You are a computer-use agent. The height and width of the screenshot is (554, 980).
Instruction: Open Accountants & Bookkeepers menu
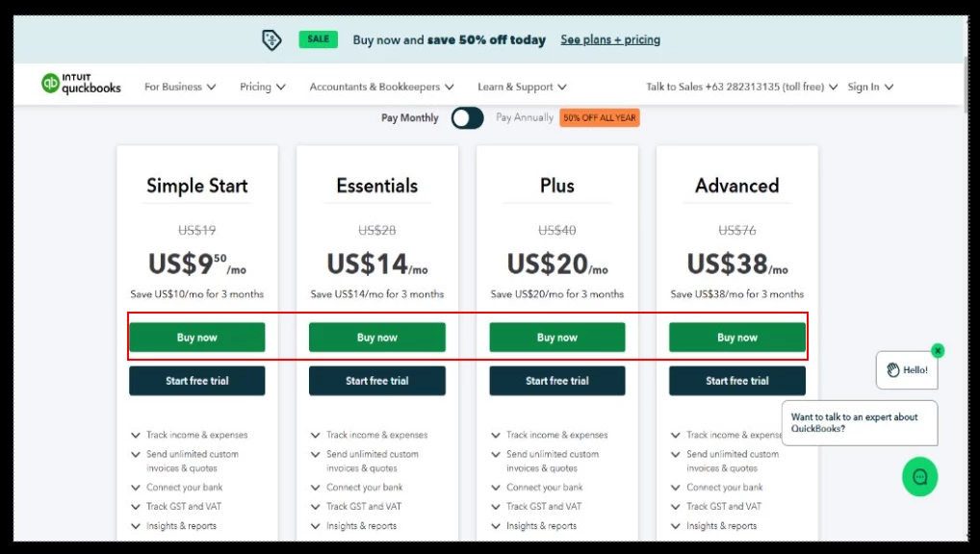pos(381,87)
